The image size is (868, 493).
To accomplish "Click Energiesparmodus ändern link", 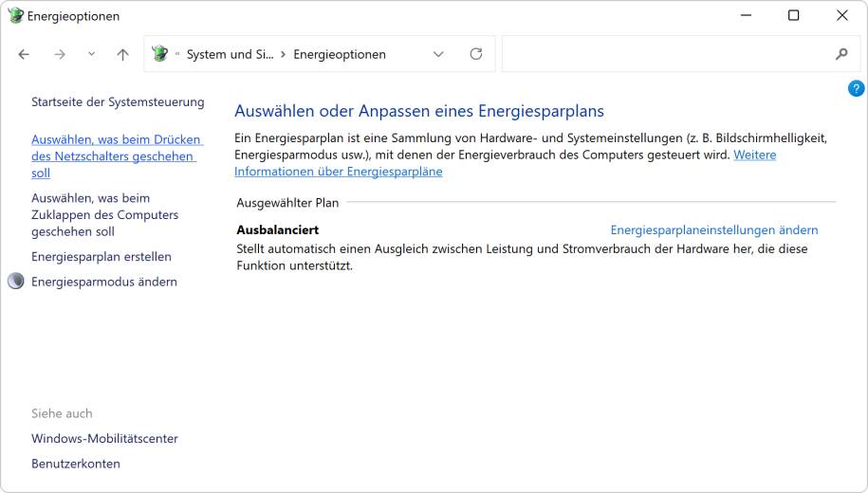I will [104, 282].
